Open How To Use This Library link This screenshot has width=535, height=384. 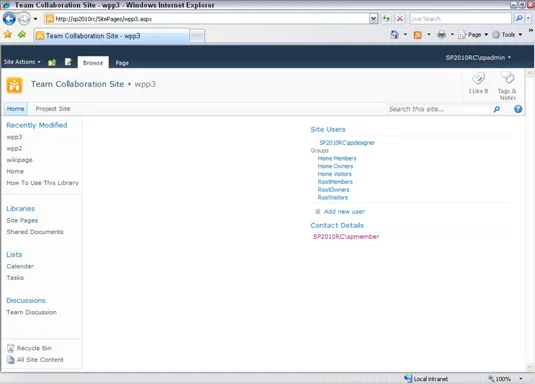[42, 183]
